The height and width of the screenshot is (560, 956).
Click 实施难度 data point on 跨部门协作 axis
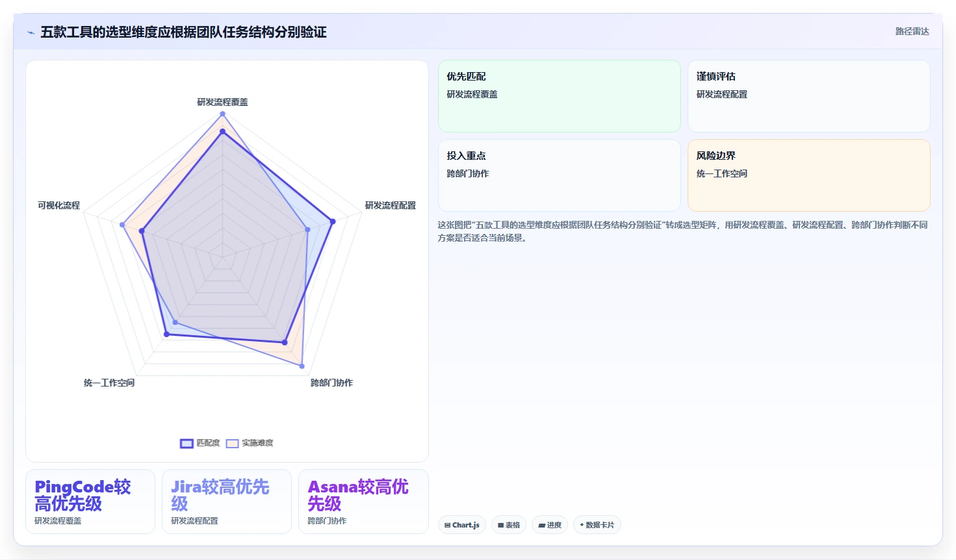tap(302, 366)
